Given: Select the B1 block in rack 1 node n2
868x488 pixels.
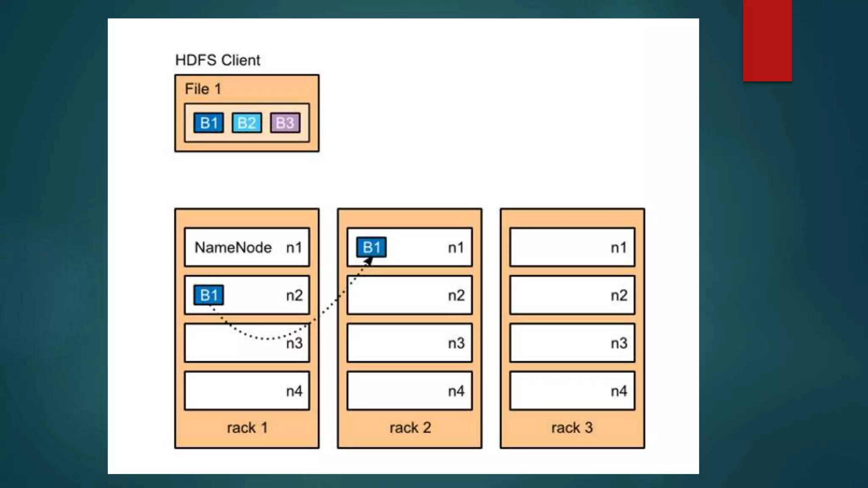Looking at the screenshot, I should (x=209, y=295).
